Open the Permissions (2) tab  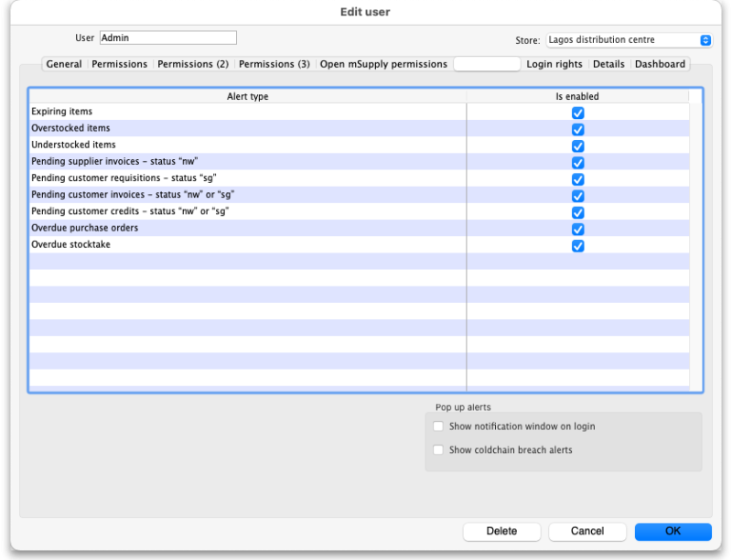point(193,64)
